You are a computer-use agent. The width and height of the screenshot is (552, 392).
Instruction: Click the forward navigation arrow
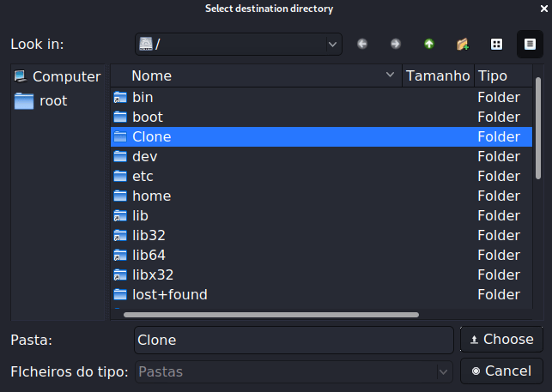pyautogui.click(x=395, y=44)
